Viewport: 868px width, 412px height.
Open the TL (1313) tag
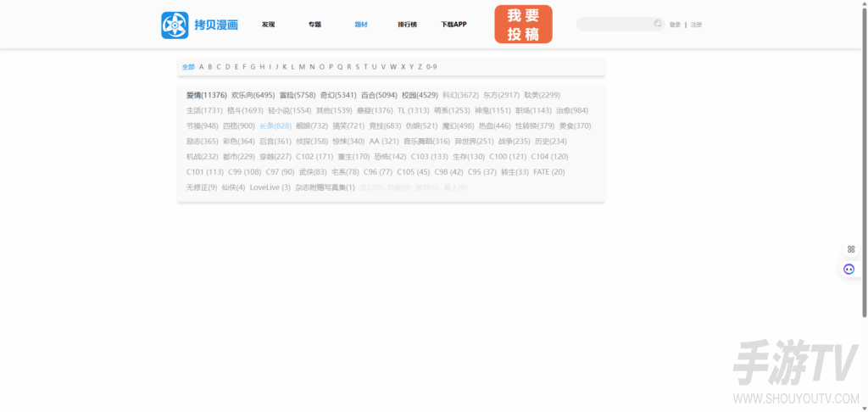(x=414, y=111)
